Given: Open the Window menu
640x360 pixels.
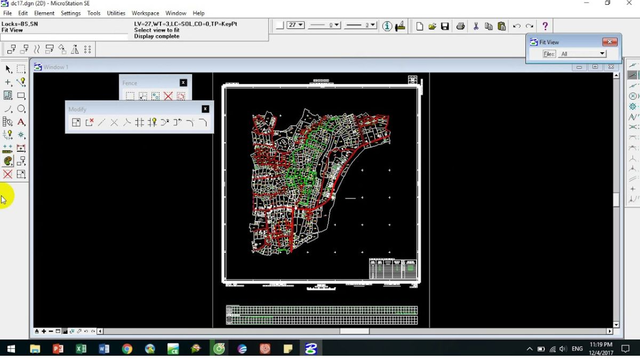Looking at the screenshot, I should pyautogui.click(x=176, y=13).
